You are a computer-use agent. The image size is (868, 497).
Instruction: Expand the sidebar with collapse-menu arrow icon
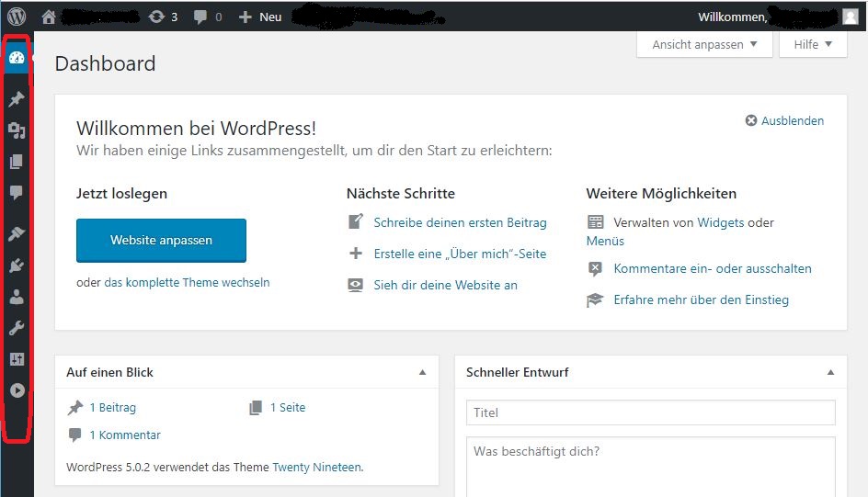point(17,390)
